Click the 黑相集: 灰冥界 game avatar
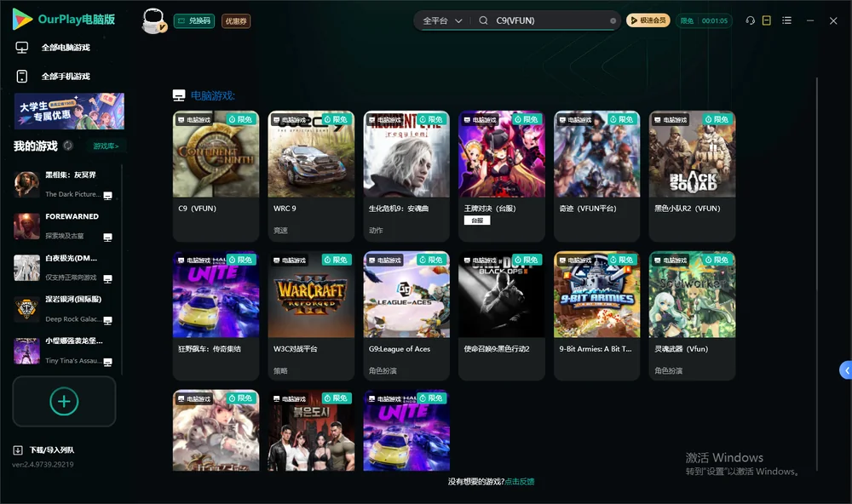The height and width of the screenshot is (504, 852). (x=26, y=184)
